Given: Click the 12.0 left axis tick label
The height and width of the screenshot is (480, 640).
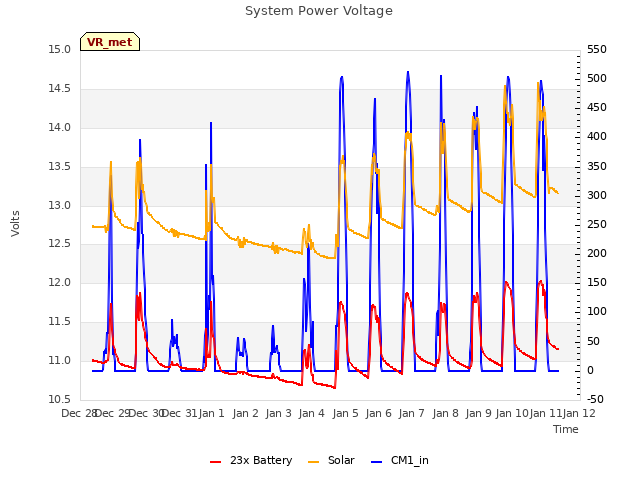Looking at the screenshot, I should 60,282.
